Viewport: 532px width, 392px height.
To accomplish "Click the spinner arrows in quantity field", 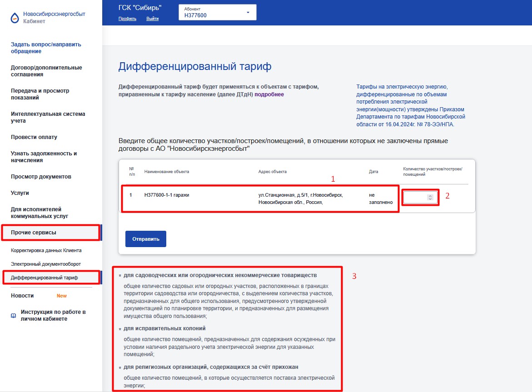I will point(430,198).
